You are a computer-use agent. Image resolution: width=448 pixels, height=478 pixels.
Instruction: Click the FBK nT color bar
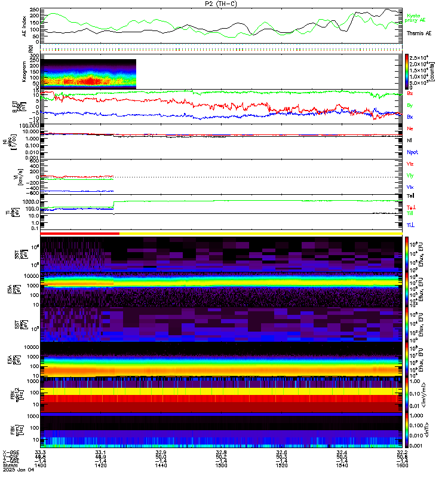click(x=407, y=430)
